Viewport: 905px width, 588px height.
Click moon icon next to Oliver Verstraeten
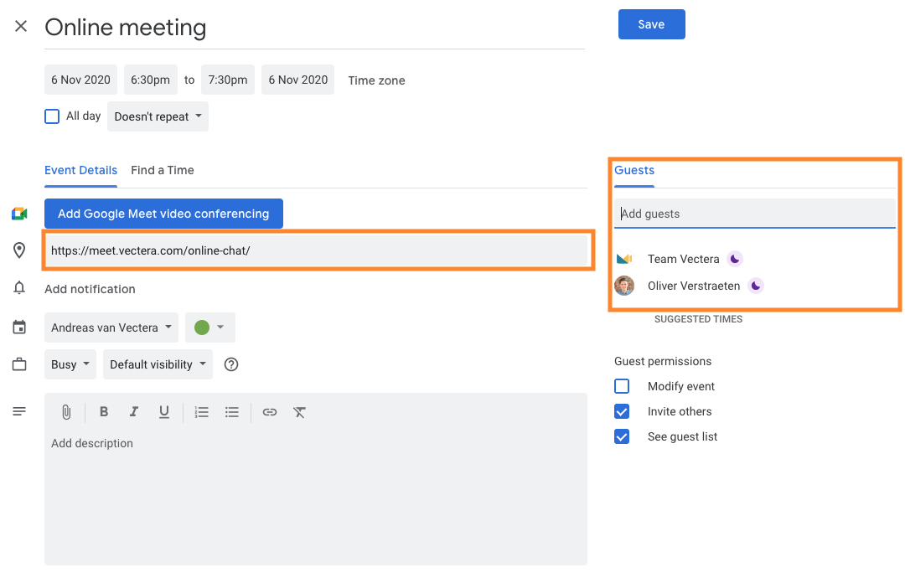[x=756, y=286]
